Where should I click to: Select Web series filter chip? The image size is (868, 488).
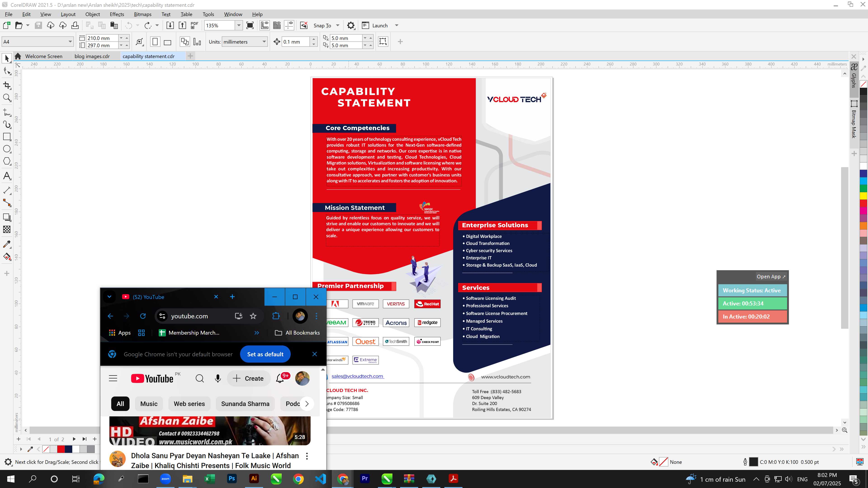pos(189,404)
